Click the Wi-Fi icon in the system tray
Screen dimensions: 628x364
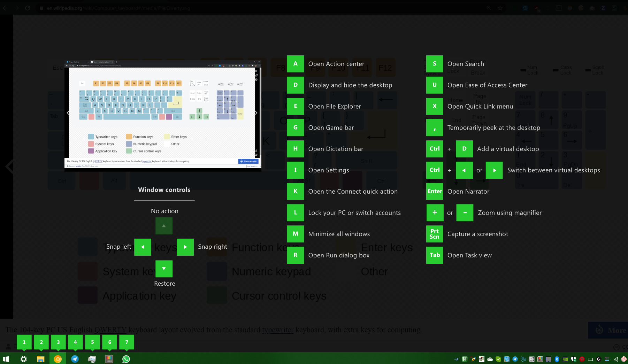point(615,359)
